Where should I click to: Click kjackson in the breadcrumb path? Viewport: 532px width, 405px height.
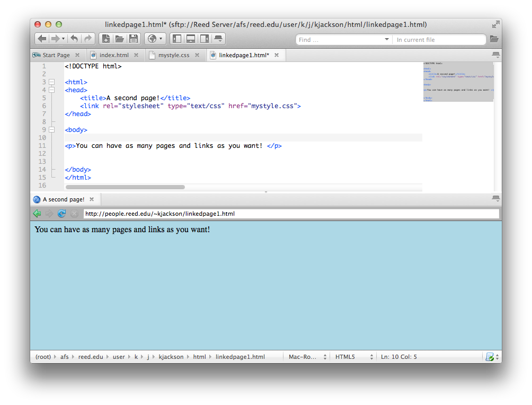(x=171, y=357)
